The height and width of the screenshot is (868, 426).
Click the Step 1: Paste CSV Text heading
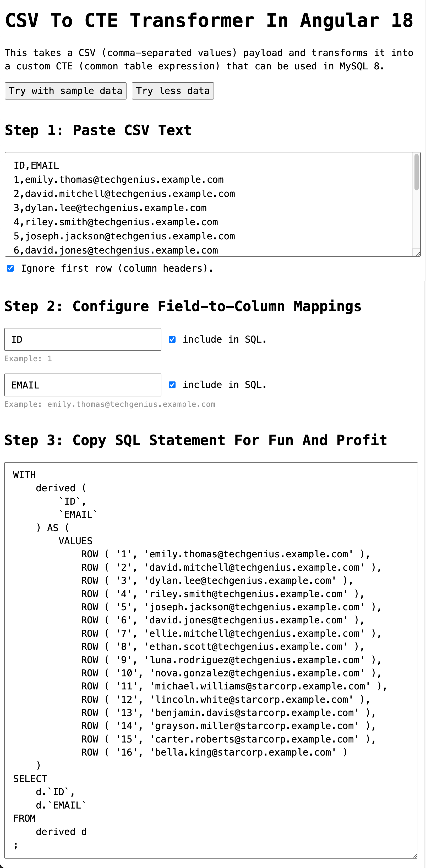point(99,130)
